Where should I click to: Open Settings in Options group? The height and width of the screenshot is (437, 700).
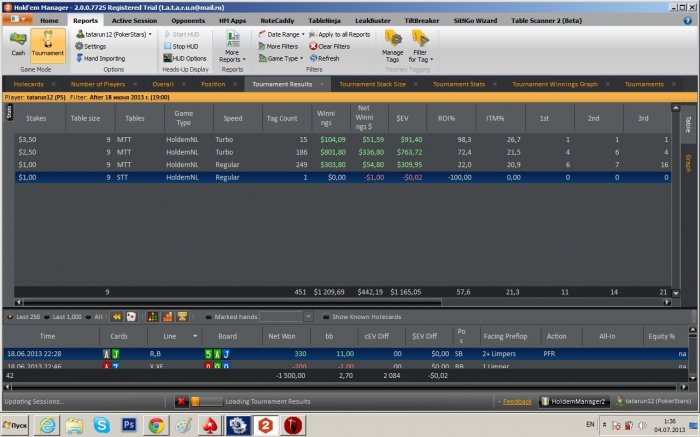[91, 46]
